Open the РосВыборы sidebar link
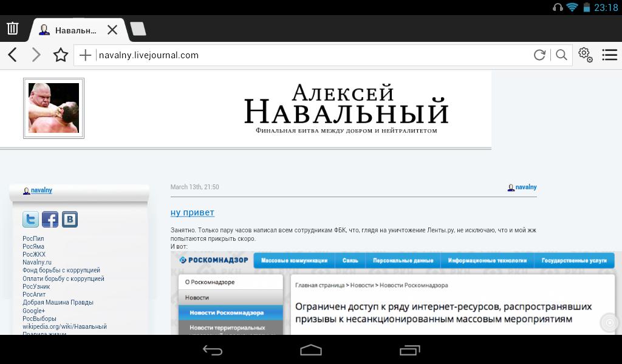The width and height of the screenshot is (622, 364). [x=39, y=318]
